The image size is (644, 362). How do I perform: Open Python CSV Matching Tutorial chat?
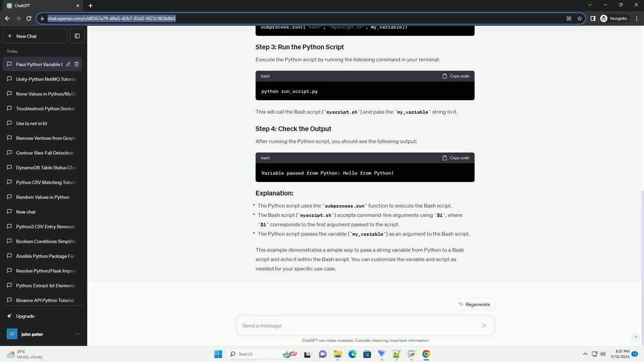42,183
